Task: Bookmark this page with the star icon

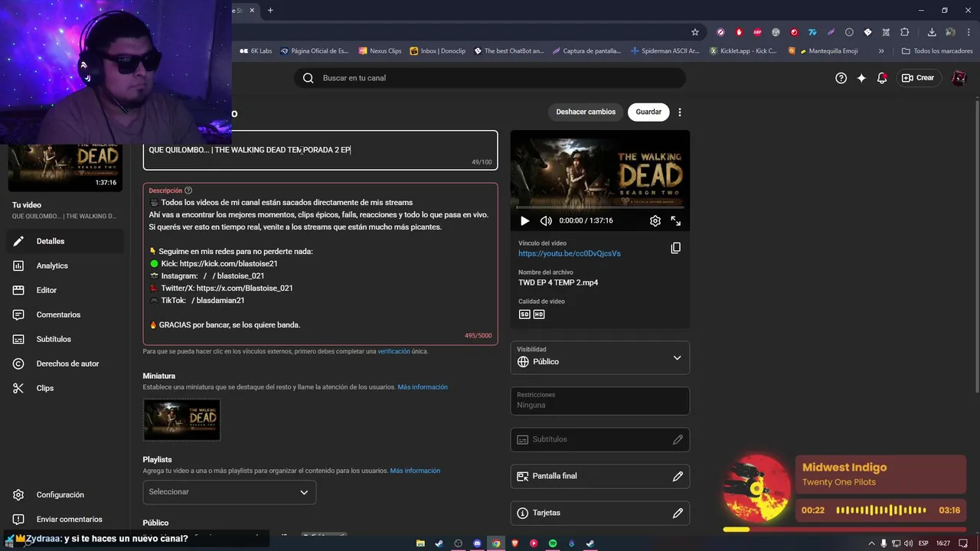Action: [695, 32]
